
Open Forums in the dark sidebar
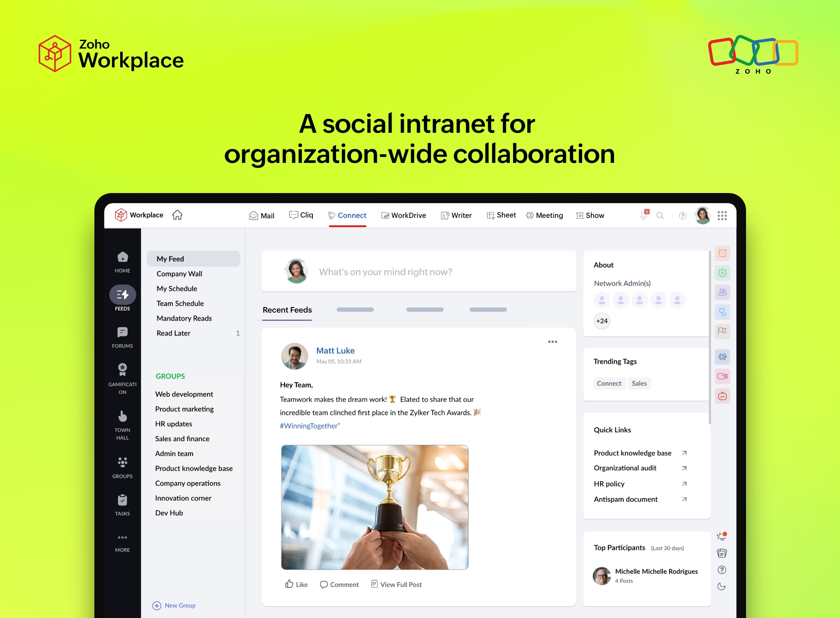click(x=122, y=338)
